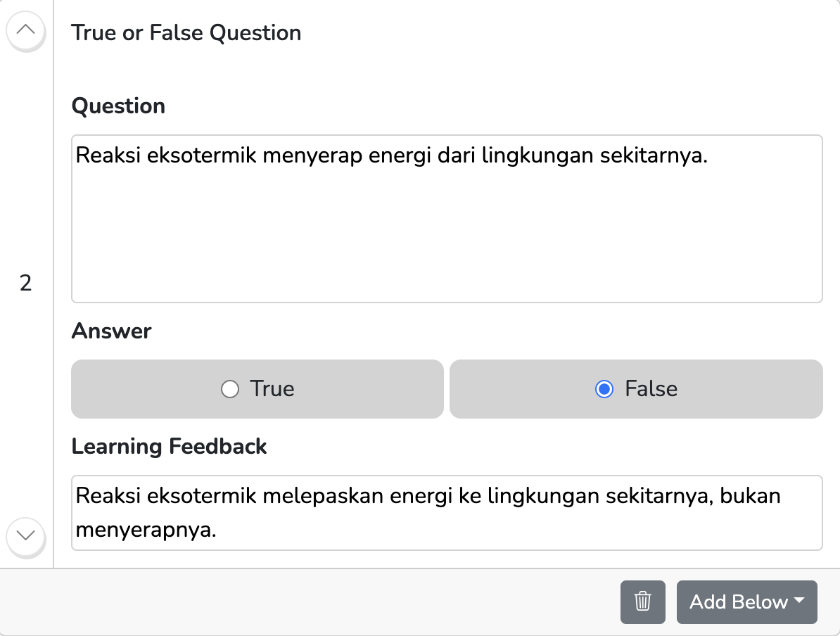Viewport: 840px width, 636px height.
Task: Click inside the Learning Feedback text box
Action: pyautogui.click(x=446, y=513)
